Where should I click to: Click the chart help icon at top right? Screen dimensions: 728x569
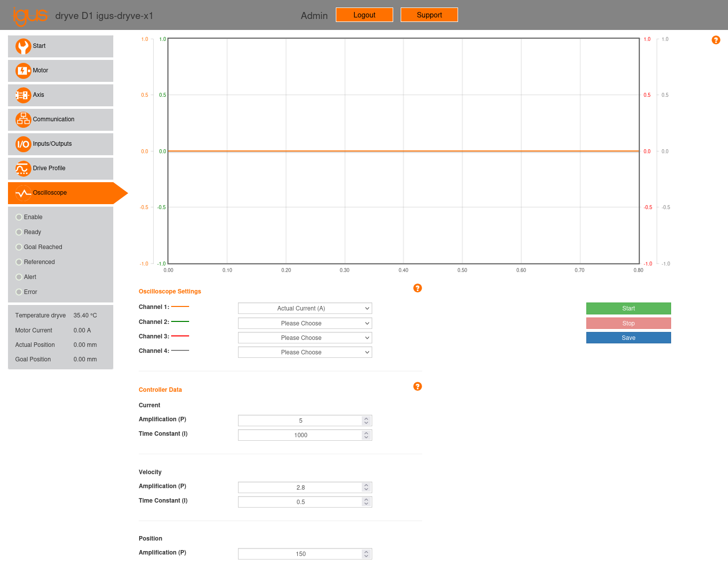[716, 40]
